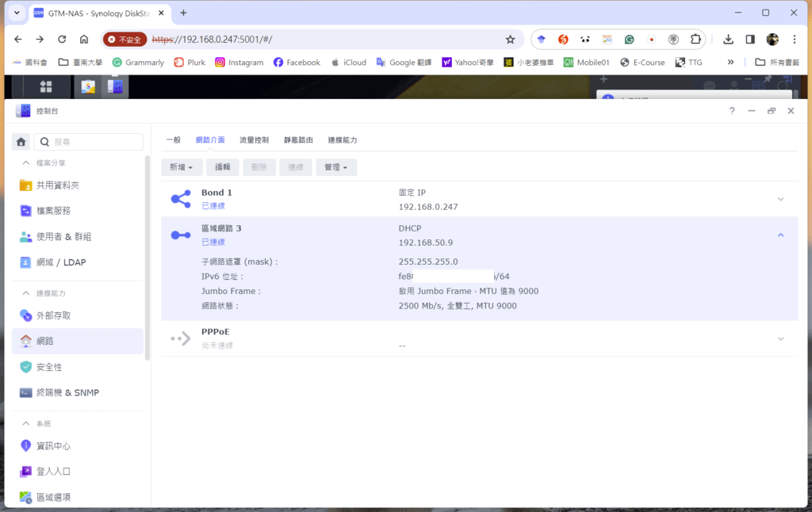Image resolution: width=812 pixels, height=512 pixels.
Task: Open browser downloads icon
Action: 728,40
